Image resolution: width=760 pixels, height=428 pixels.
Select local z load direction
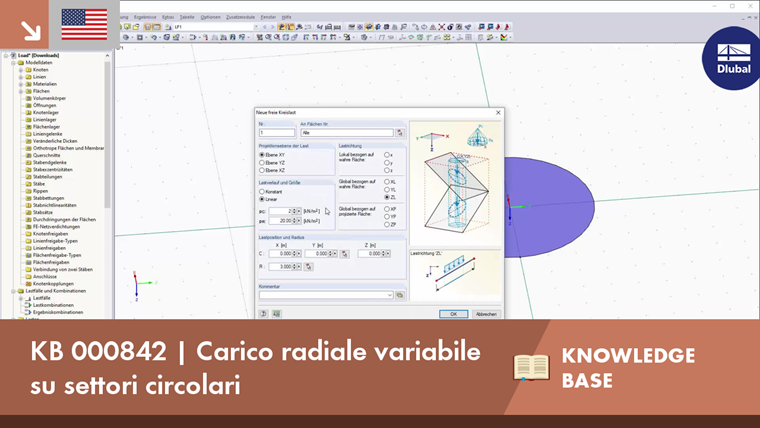[387, 170]
